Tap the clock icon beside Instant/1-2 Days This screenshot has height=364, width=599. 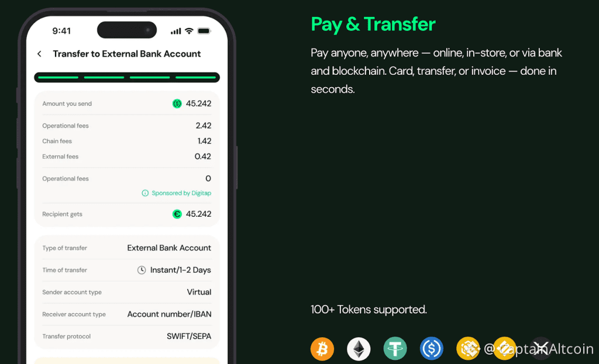142,270
